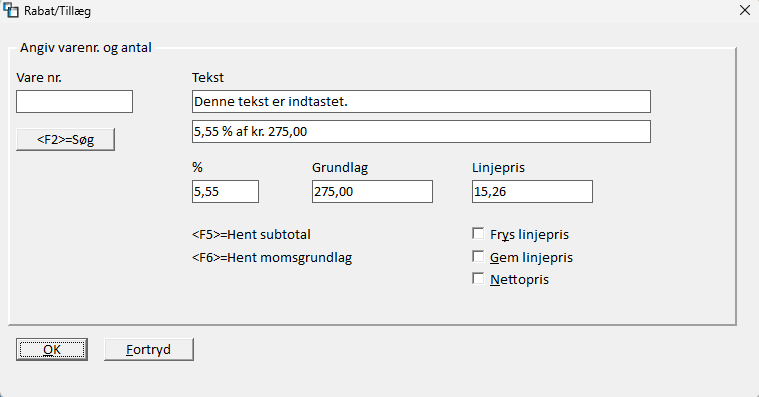Confirm with the OK button
Image resolution: width=759 pixels, height=397 pixels.
click(x=52, y=350)
